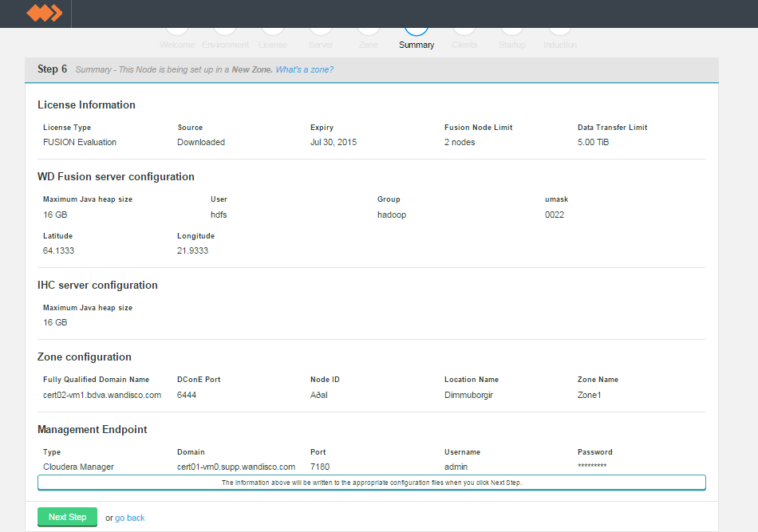This screenshot has height=532, width=758.
Task: Click the group value "hadoop"
Action: coord(392,215)
